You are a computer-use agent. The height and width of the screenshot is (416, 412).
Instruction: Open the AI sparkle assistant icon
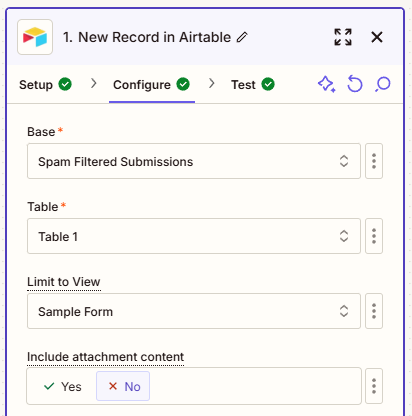(x=326, y=84)
